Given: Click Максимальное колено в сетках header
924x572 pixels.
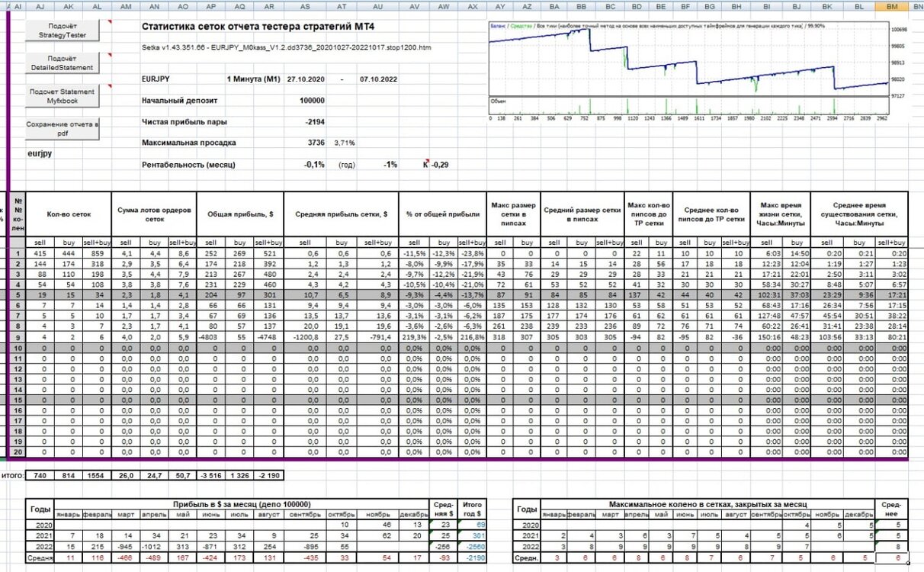Looking at the screenshot, I should tap(708, 505).
